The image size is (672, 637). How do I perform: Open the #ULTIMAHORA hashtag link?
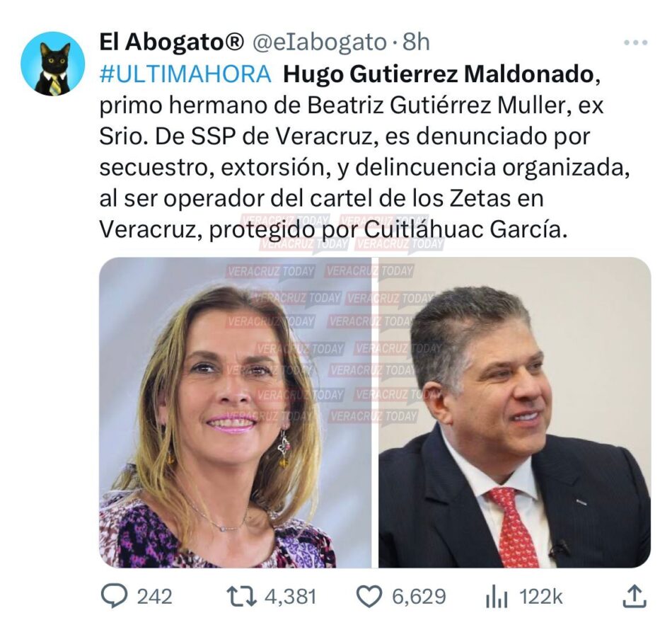pyautogui.click(x=185, y=74)
